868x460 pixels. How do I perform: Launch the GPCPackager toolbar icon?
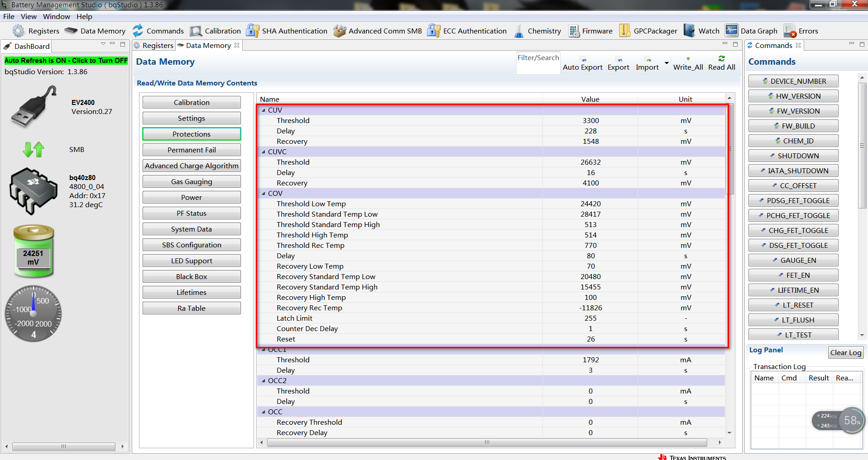click(625, 31)
